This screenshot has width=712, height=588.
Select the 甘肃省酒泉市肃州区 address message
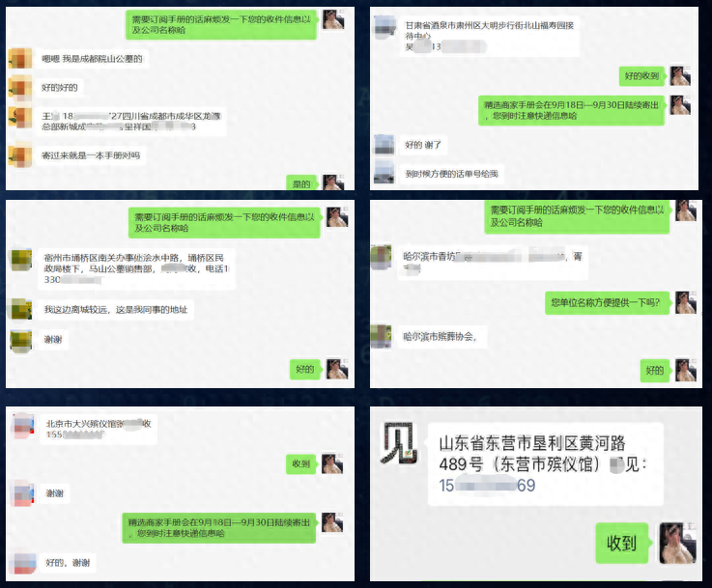pyautogui.click(x=490, y=36)
